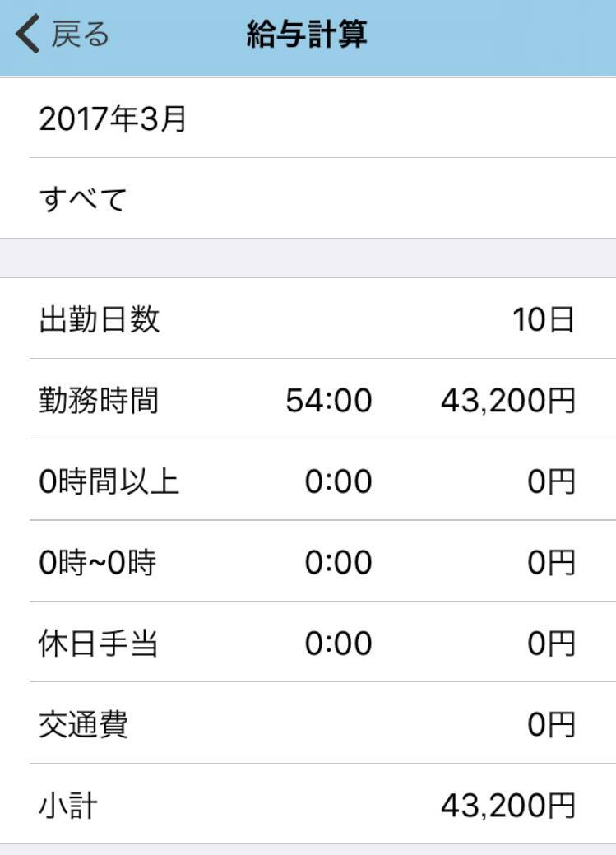Tap the 43,200円 subtotal amount
Screen dimensions: 616x855
(x=508, y=806)
